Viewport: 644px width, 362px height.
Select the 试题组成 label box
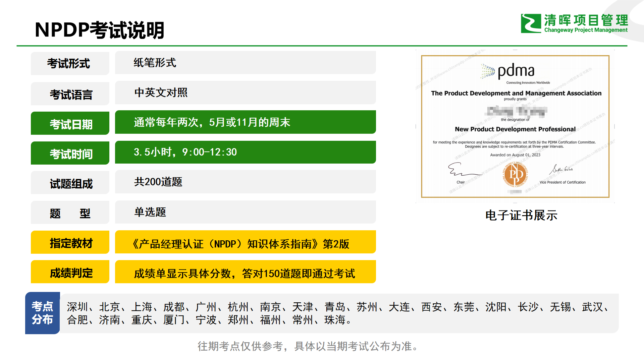[70, 183]
